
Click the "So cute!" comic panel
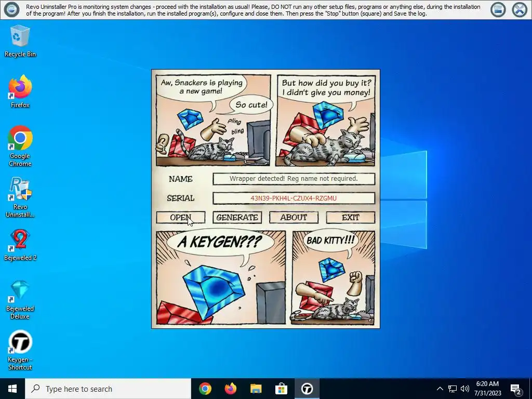214,120
